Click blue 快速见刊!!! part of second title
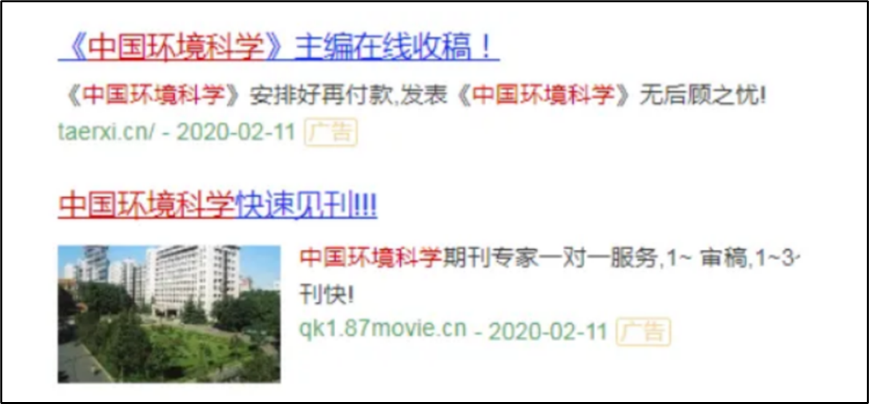The width and height of the screenshot is (869, 404). (x=306, y=206)
